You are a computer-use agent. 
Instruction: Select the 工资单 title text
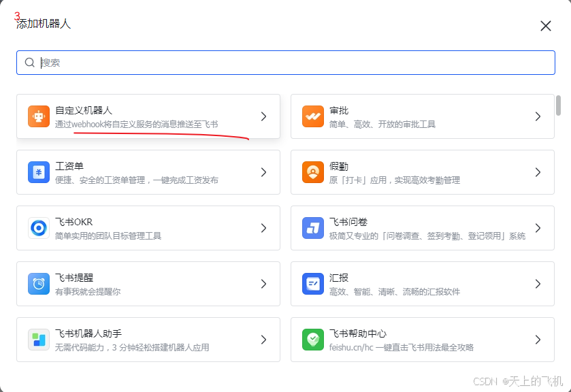[69, 166]
